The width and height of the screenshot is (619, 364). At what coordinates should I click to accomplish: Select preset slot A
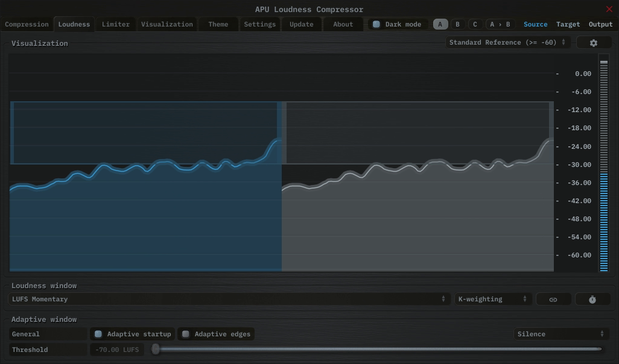coord(440,25)
